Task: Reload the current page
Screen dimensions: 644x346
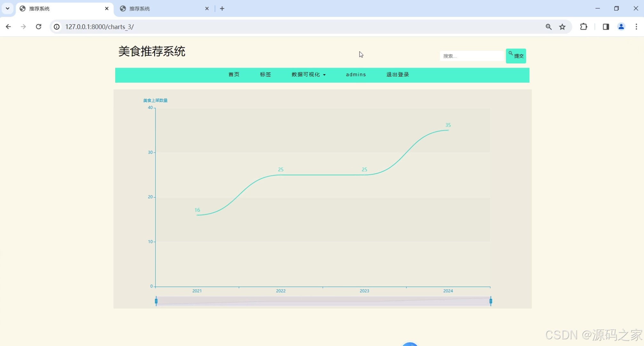Action: [x=38, y=27]
